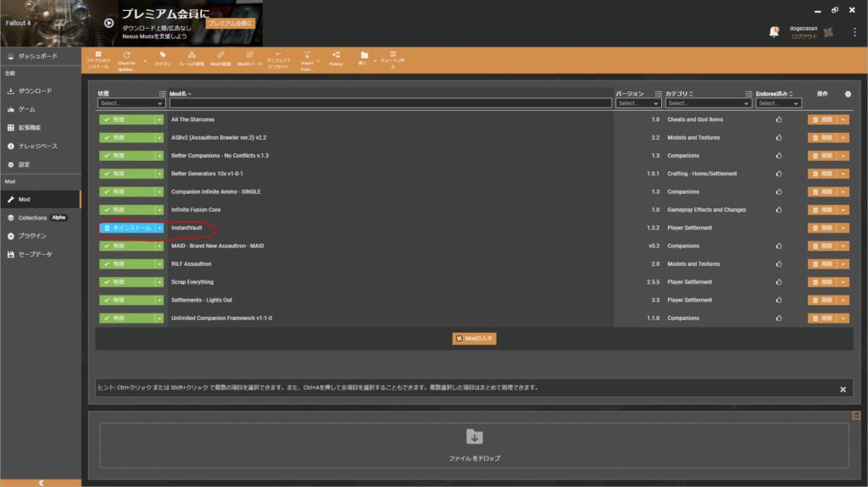Viewport: 868px width, 487px height.
Task: Focus the Mod name filter text field
Action: (x=390, y=103)
